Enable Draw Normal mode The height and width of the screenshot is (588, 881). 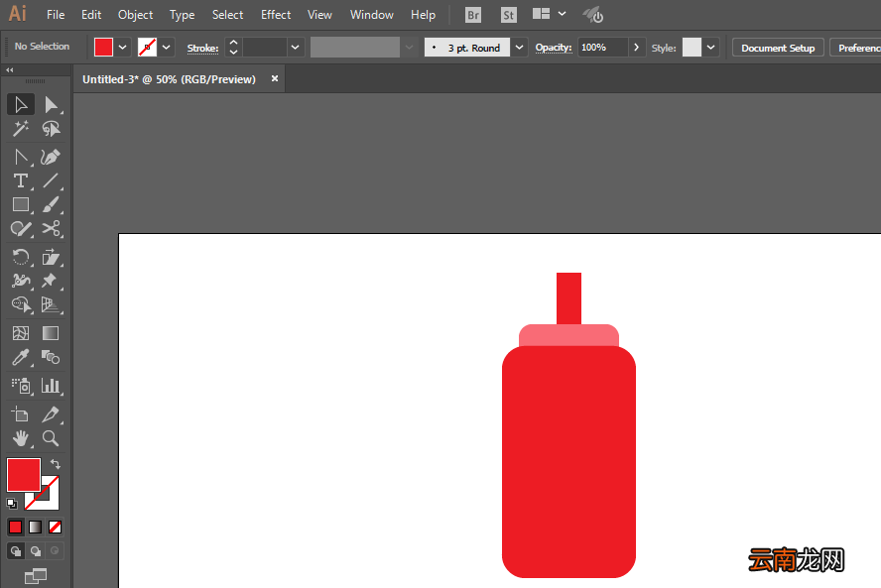(x=16, y=551)
